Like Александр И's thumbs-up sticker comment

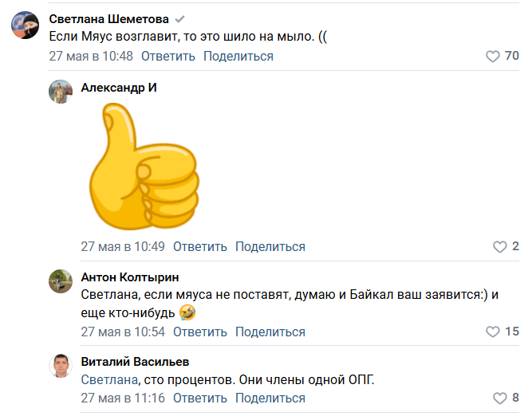click(500, 247)
